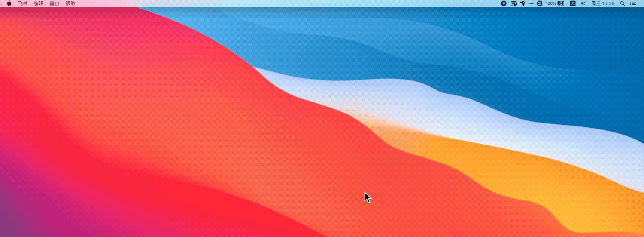Viewport: 644px width, 237px height.
Task: Open the battery status 100% menu
Action: 555,3
